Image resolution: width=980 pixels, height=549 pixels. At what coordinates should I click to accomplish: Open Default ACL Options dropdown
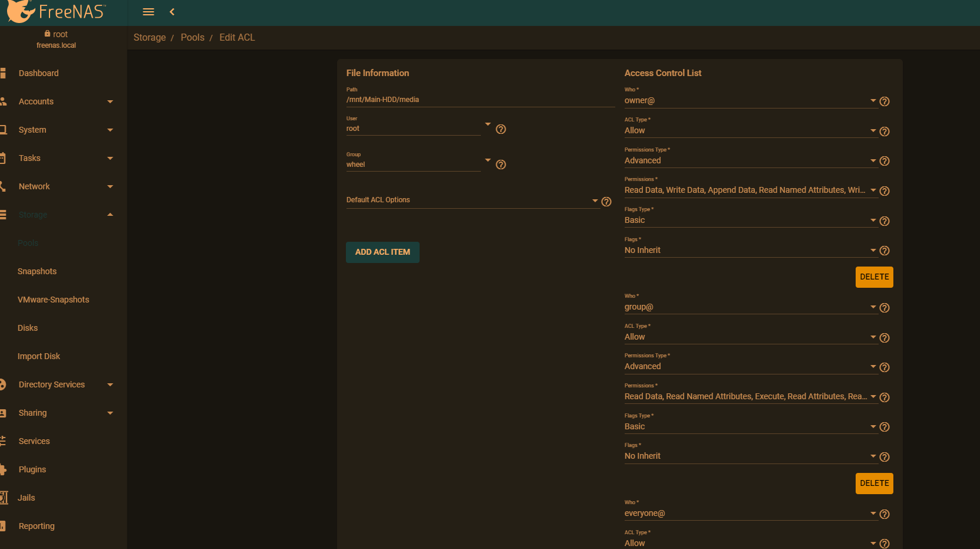click(472, 200)
